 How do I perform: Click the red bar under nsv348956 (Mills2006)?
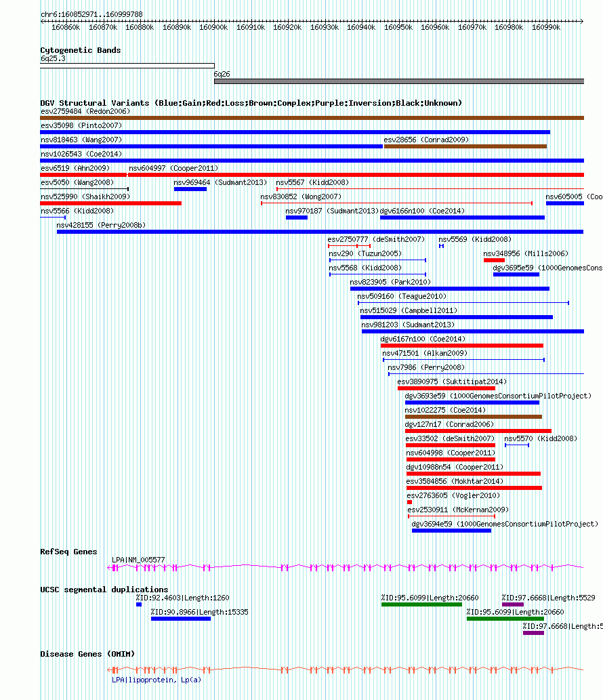click(494, 260)
